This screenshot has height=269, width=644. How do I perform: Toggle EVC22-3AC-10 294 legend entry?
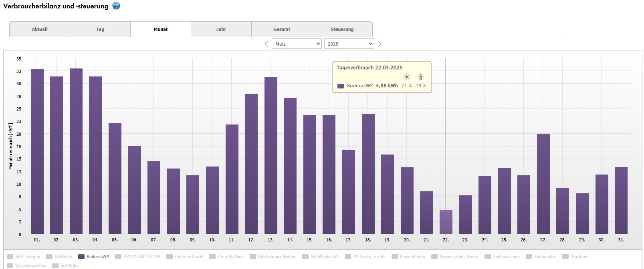(x=138, y=257)
